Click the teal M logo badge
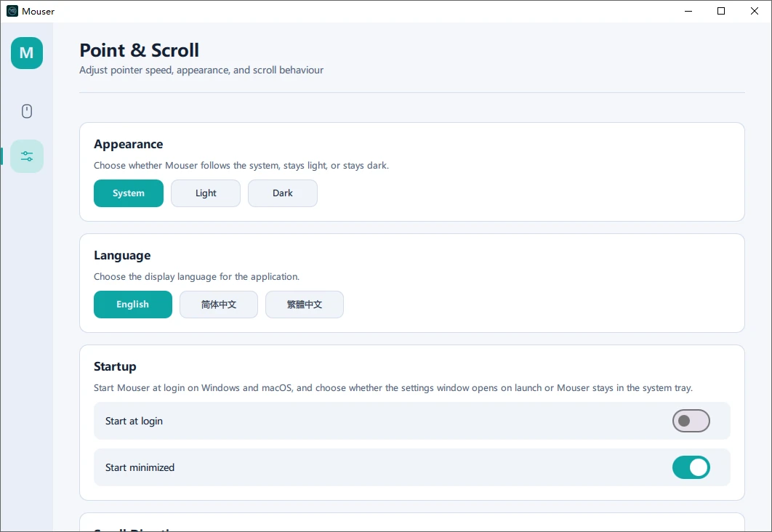 [27, 53]
